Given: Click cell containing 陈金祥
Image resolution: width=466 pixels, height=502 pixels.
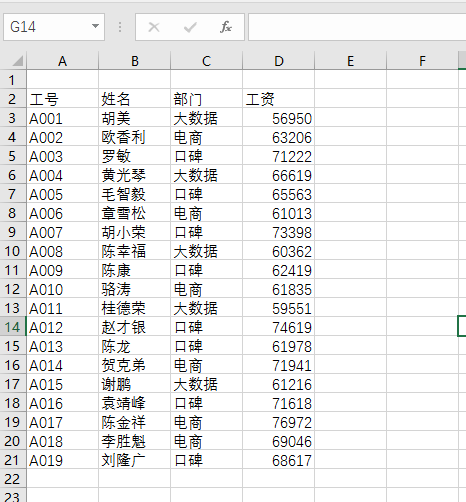Looking at the screenshot, I should point(135,421).
